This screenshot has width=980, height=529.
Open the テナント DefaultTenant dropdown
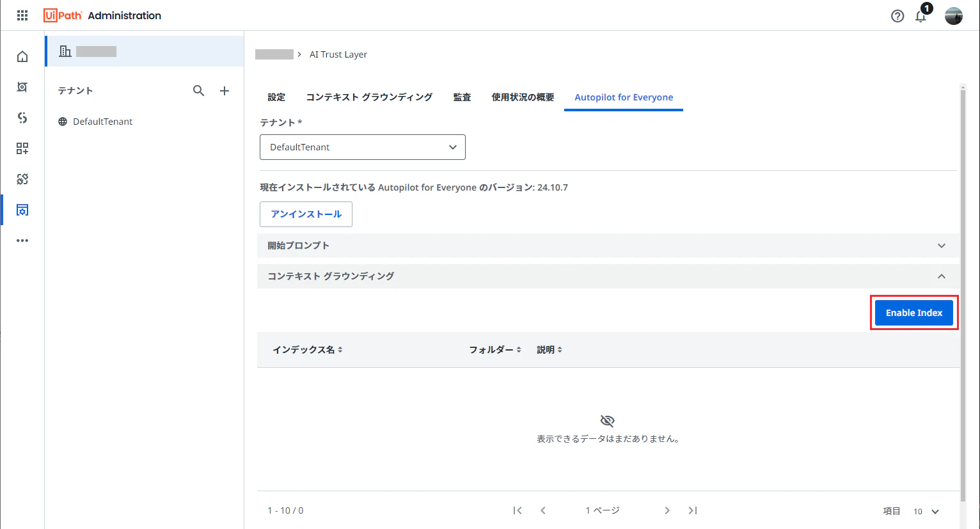coord(363,147)
